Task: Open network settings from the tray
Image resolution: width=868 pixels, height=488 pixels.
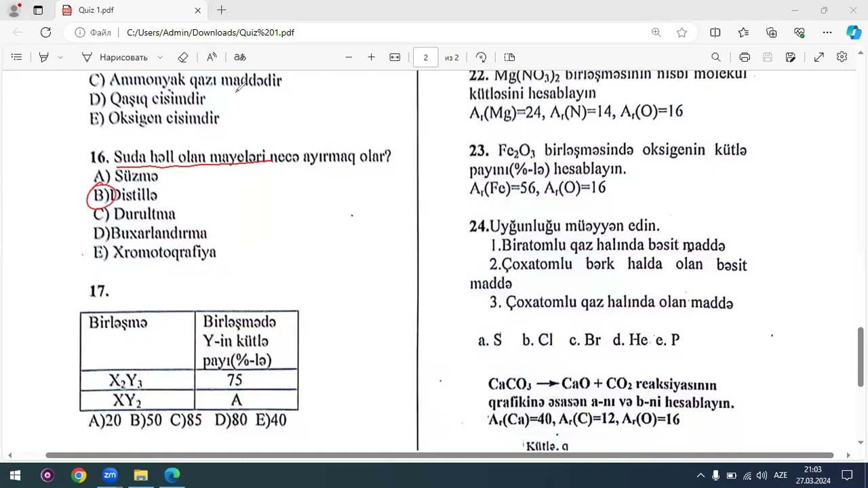Action: point(747,475)
